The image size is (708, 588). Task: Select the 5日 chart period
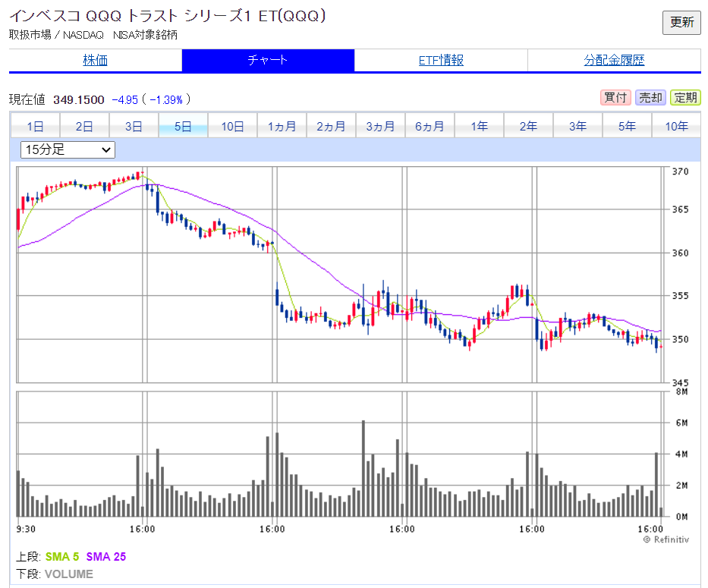183,126
